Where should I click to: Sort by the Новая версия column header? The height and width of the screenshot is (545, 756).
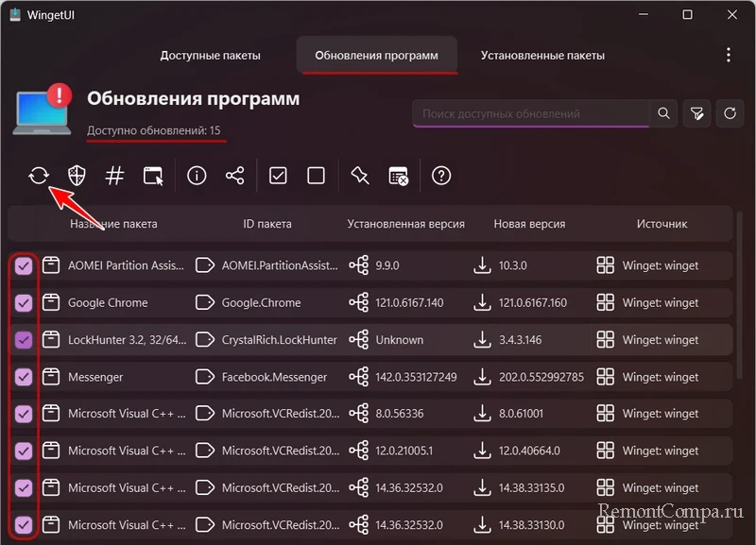pos(529,224)
